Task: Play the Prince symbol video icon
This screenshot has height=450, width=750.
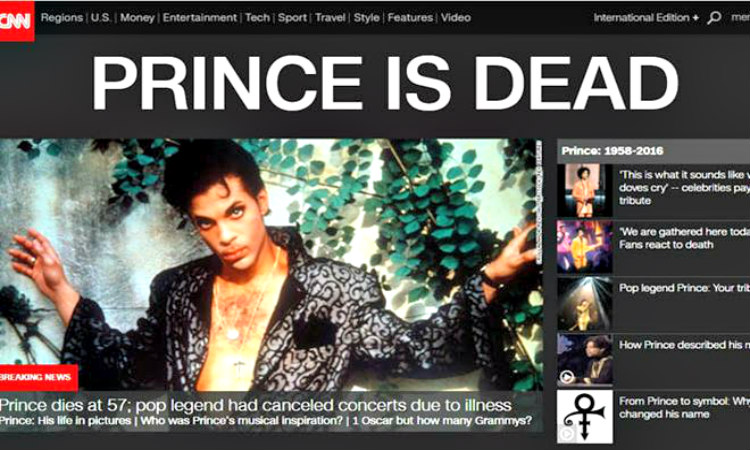Action: (566, 434)
